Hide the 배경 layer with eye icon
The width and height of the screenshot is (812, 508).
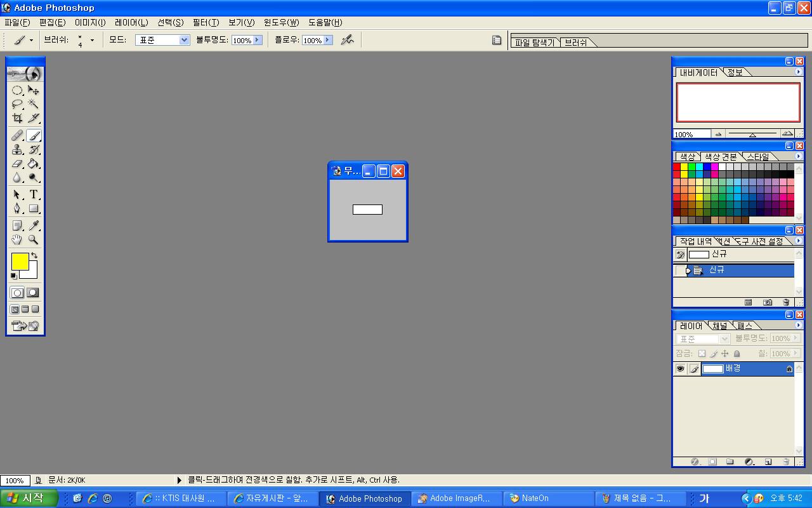click(680, 369)
